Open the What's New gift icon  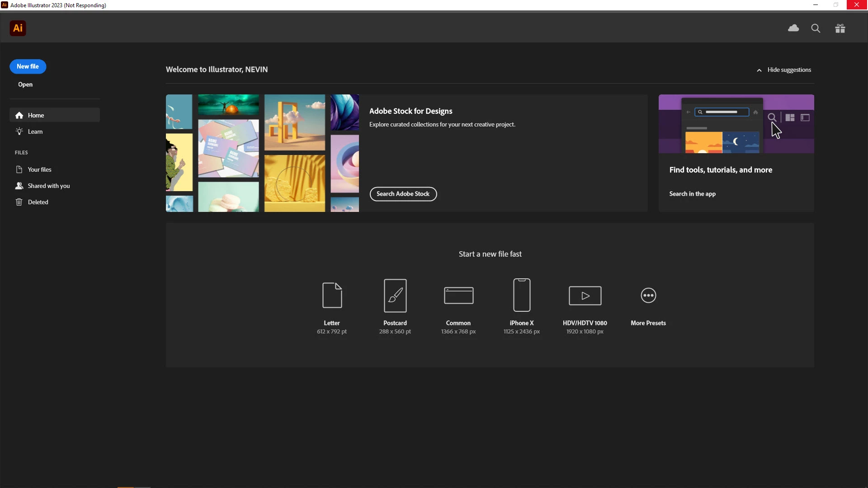pyautogui.click(x=840, y=28)
